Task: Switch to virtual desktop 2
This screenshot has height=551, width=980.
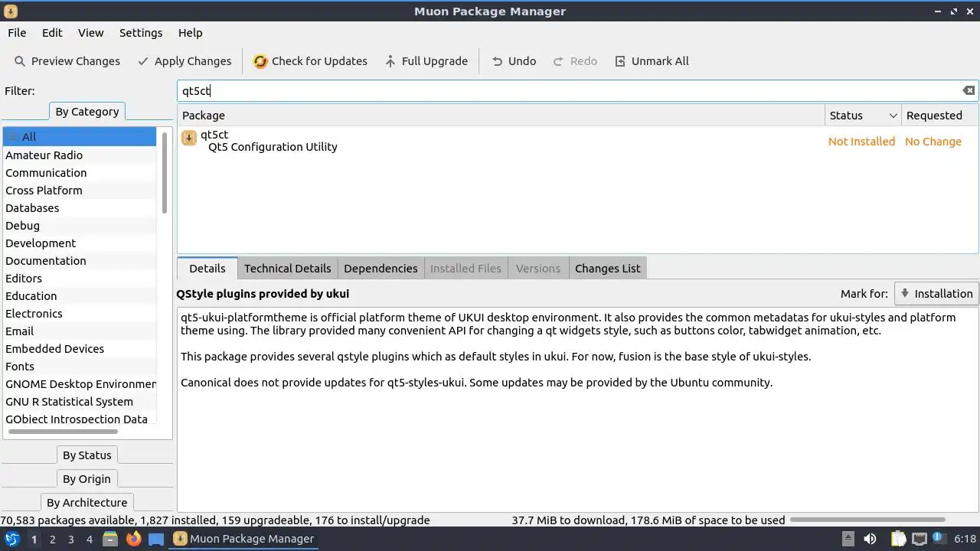Action: click(52, 540)
